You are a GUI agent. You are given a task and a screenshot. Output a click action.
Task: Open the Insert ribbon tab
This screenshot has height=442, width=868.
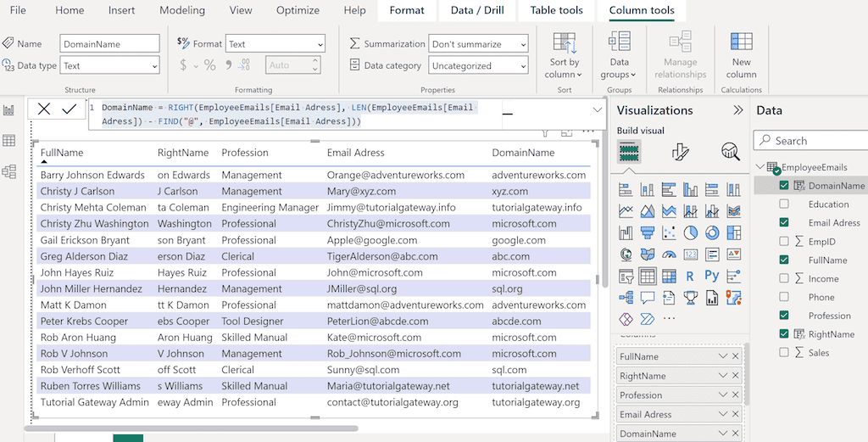click(x=121, y=10)
